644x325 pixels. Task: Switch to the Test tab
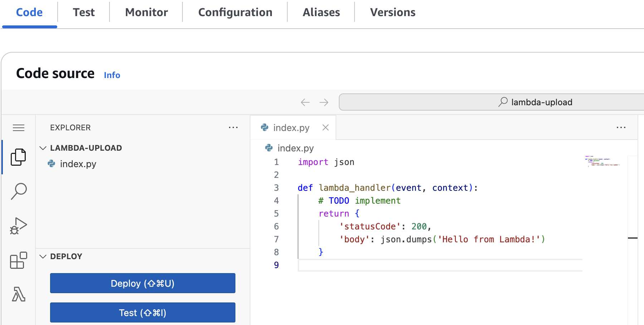[84, 13]
